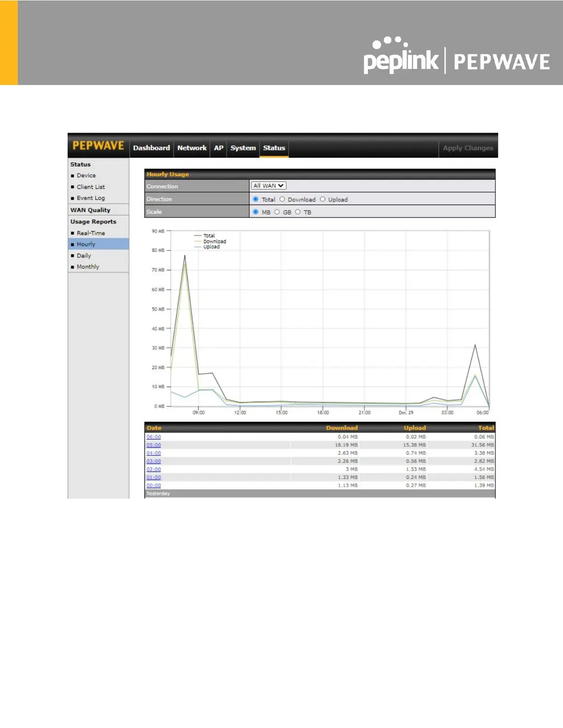
Task: Open the AP tab
Action: click(x=218, y=148)
